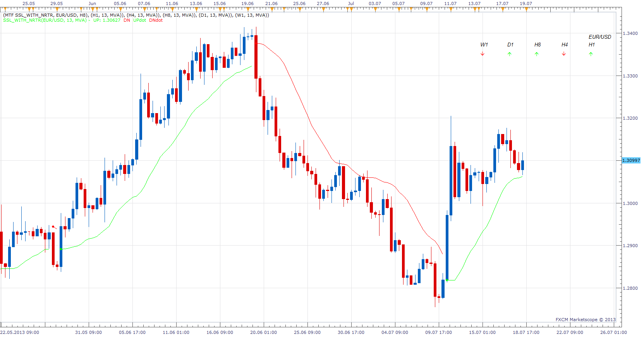Click the 1.3300 price axis label
This screenshot has height=337, width=644.
coord(630,76)
